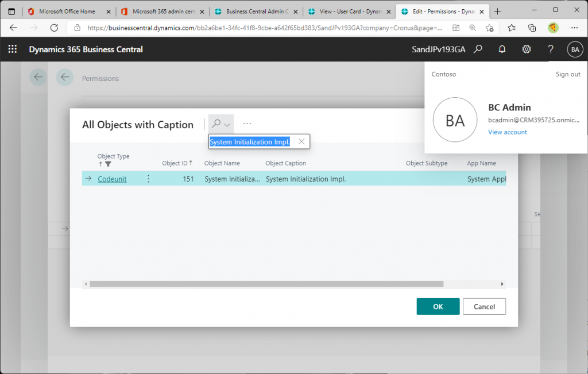Select the App Name cell System Appl
The image size is (588, 374).
pyautogui.click(x=486, y=179)
